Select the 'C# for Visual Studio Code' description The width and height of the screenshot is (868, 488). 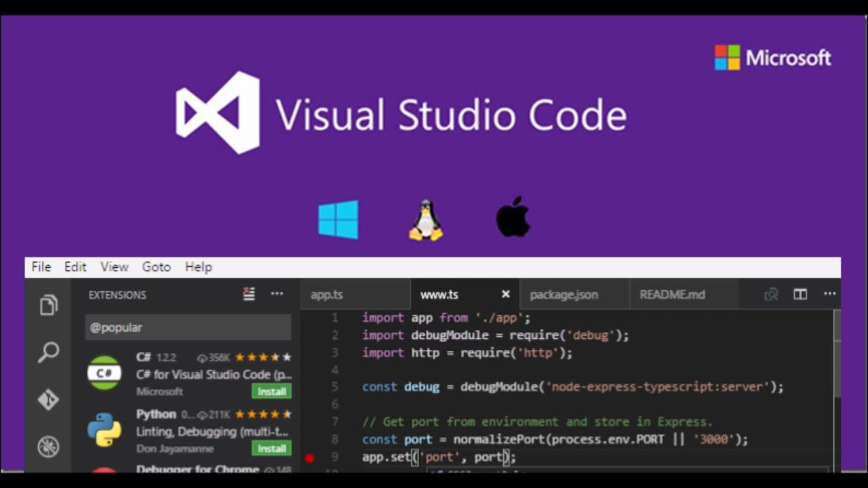pos(214,374)
